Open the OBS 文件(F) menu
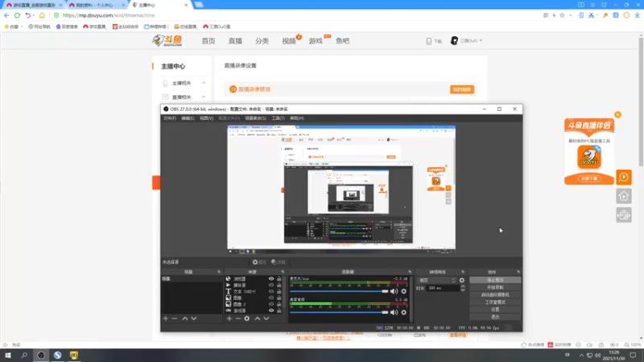This screenshot has height=362, width=644. [170, 118]
